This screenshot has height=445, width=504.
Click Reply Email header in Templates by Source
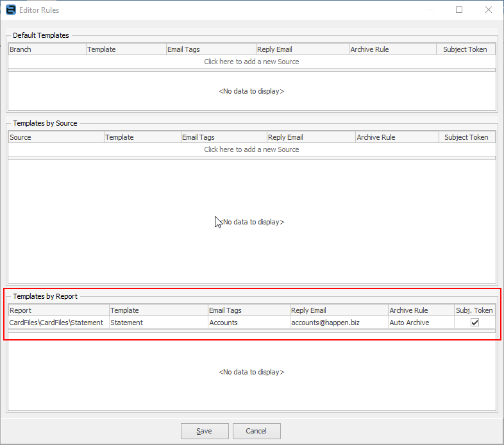[x=311, y=137]
